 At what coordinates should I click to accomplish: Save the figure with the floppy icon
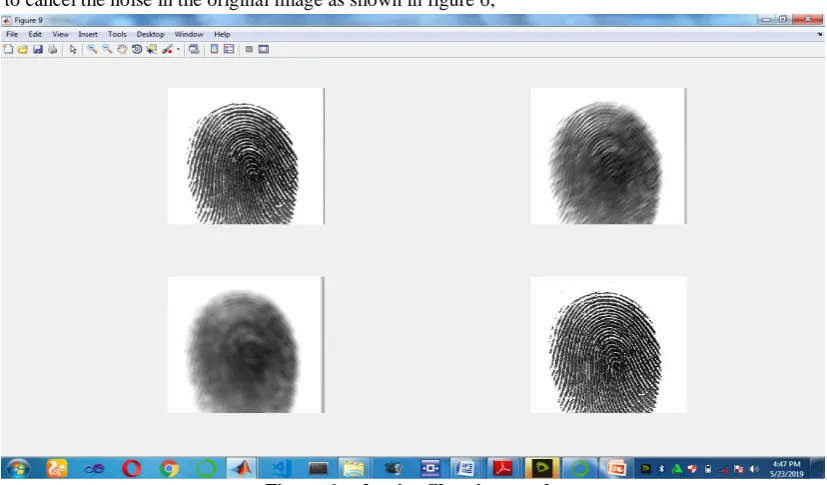coord(37,49)
